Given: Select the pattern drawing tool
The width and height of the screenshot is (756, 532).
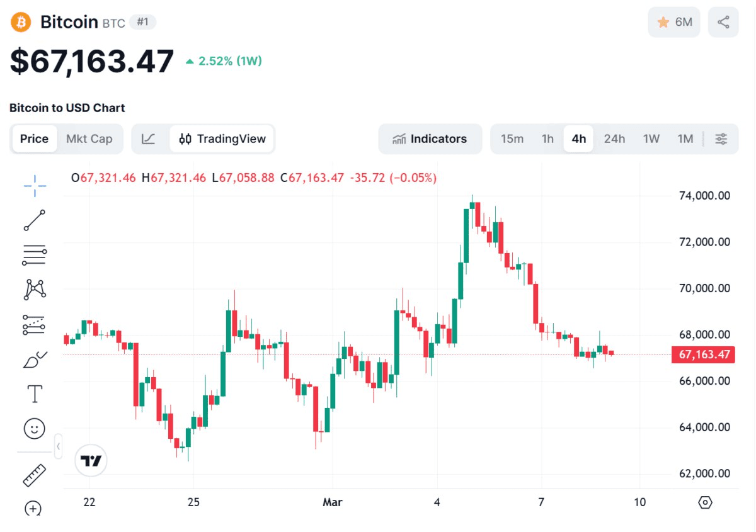Looking at the screenshot, I should 35,289.
